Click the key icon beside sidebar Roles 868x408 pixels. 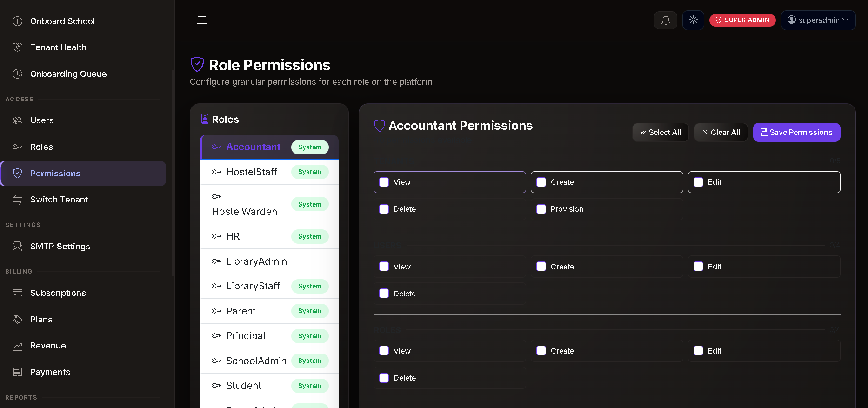click(17, 147)
